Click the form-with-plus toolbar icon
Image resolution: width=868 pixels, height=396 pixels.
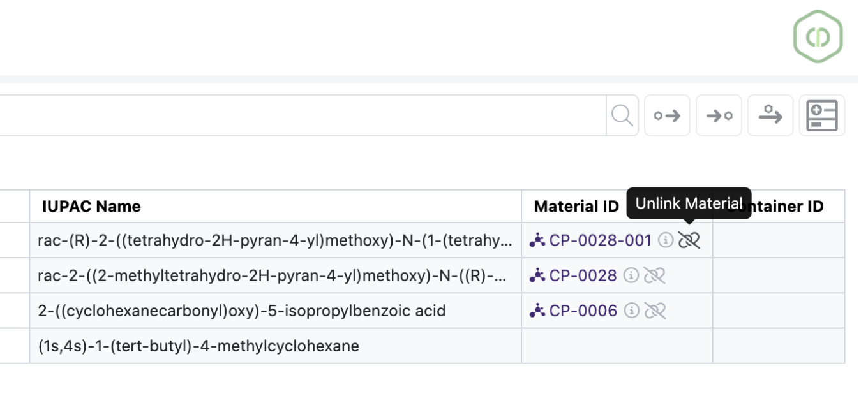pos(822,115)
